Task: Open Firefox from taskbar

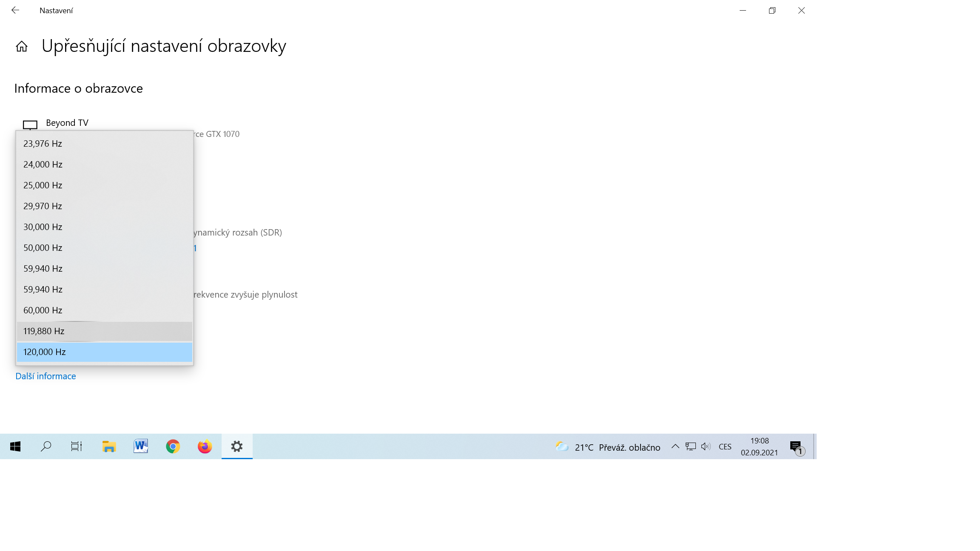Action: click(205, 446)
